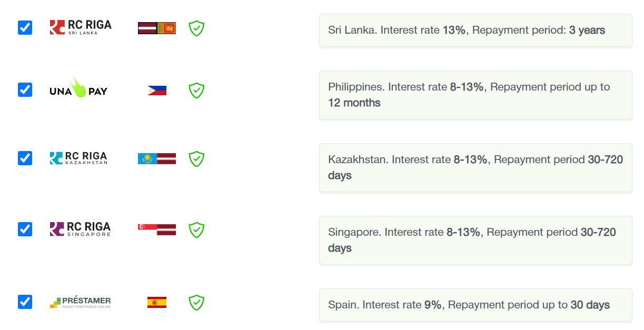The width and height of the screenshot is (644, 330).
Task: Click the Sri Lanka interest rate info box
Action: point(475,30)
